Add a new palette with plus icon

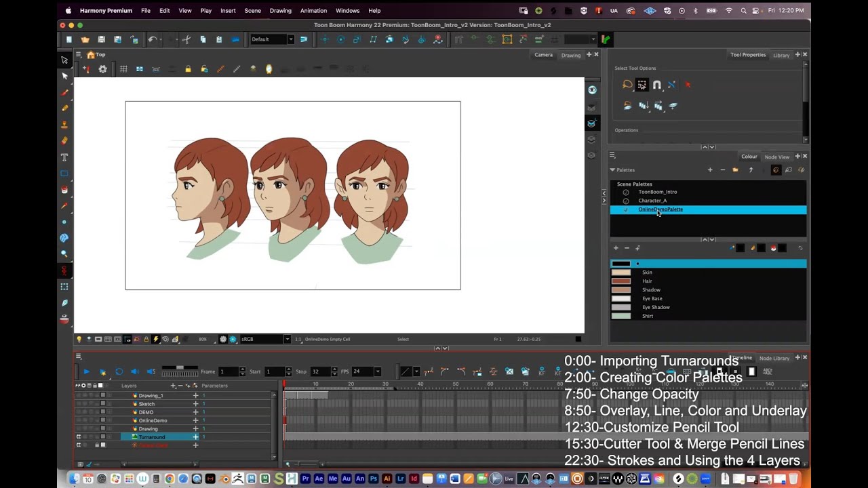[710, 170]
